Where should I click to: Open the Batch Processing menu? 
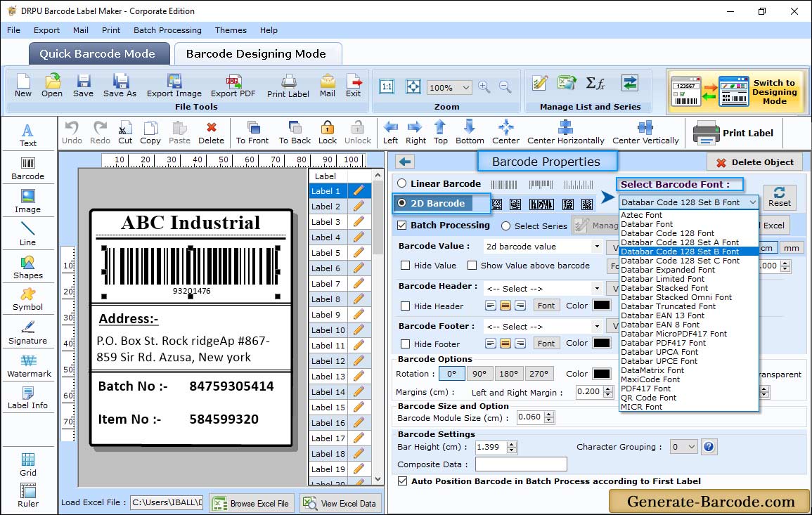click(167, 30)
